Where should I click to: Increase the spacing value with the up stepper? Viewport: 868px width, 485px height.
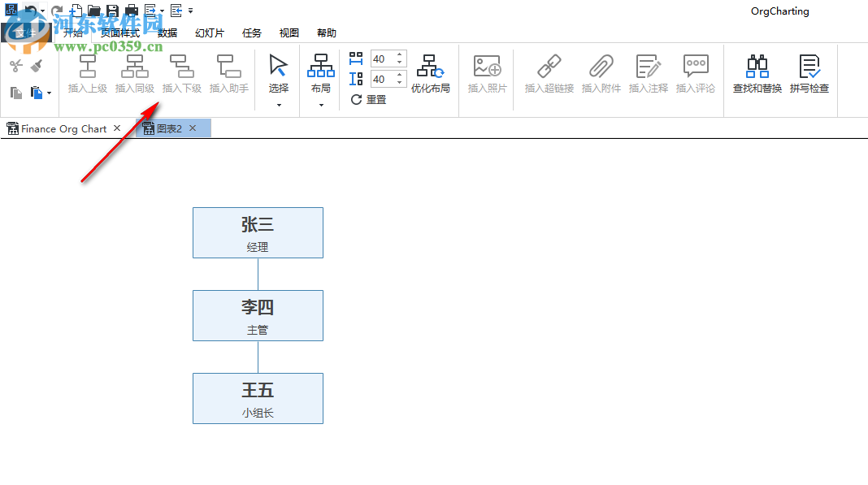pos(399,54)
